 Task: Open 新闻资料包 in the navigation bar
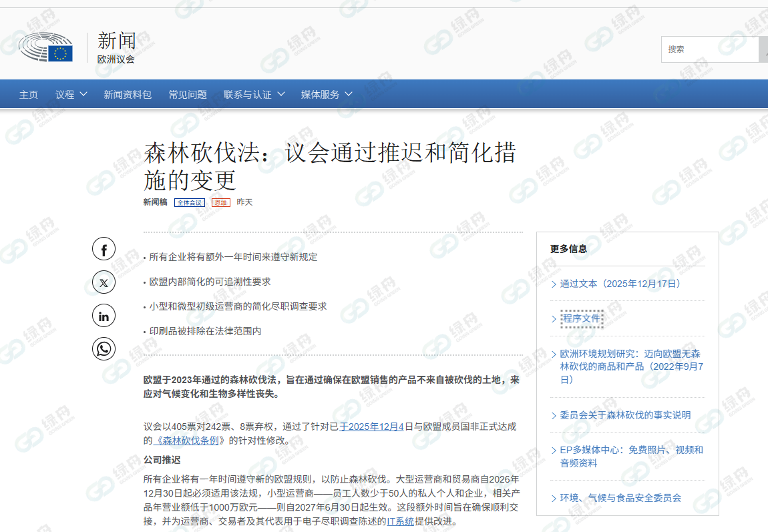[128, 95]
